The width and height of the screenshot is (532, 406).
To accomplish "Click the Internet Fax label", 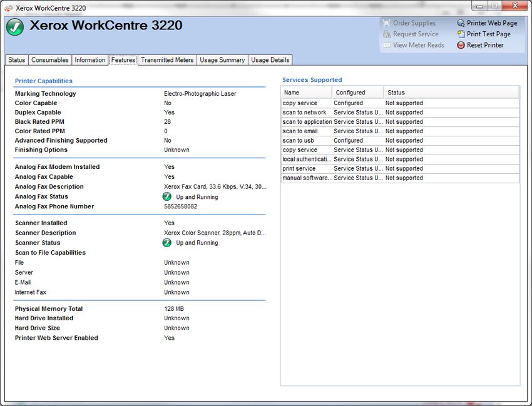I will click(31, 292).
